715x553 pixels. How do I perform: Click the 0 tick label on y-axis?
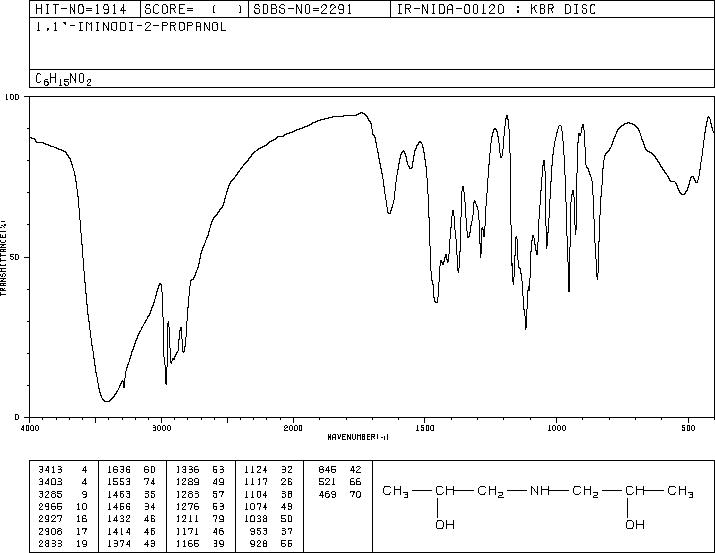17,417
